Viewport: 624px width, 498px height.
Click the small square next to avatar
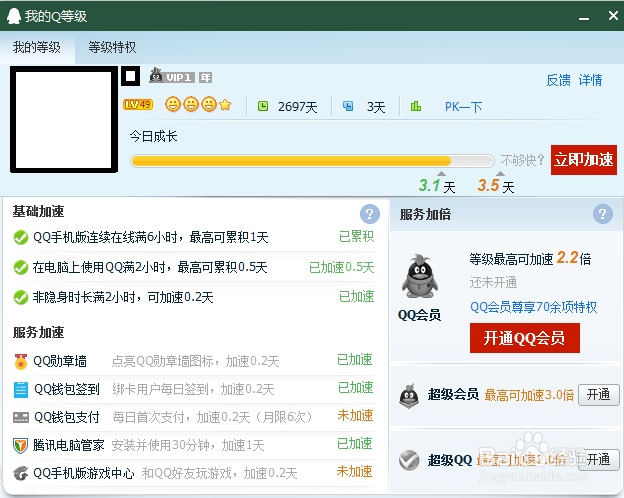pyautogui.click(x=131, y=76)
